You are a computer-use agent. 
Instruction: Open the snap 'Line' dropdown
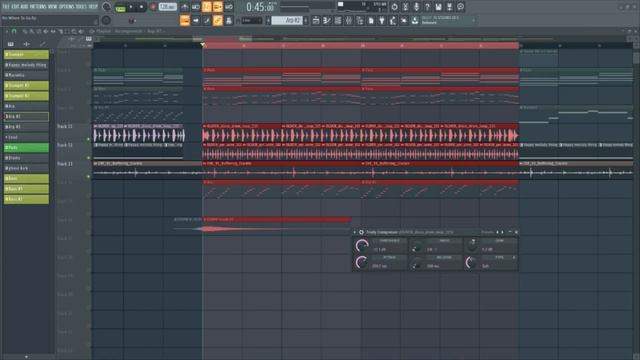point(252,20)
